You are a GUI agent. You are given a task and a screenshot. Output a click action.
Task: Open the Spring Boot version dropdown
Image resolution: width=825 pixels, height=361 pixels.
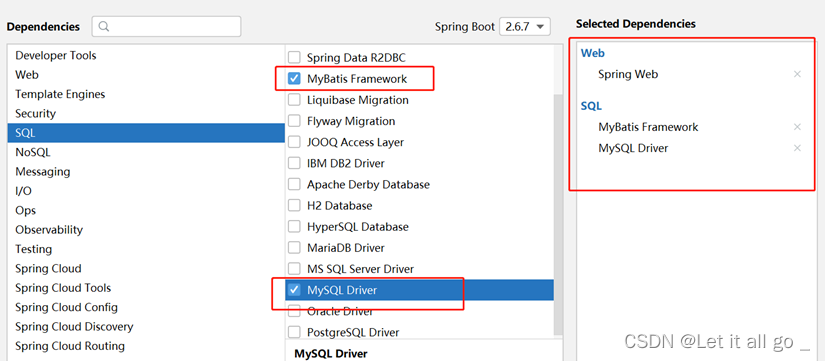(x=525, y=26)
